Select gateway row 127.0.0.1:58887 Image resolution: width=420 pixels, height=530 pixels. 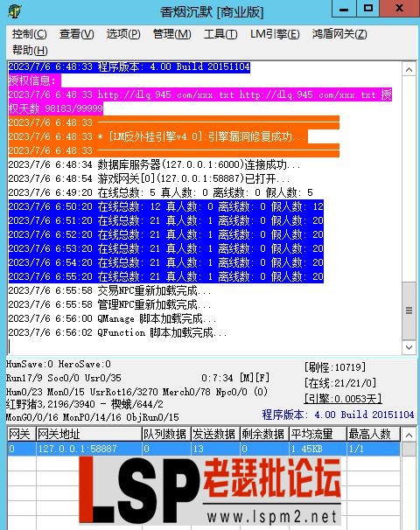click(204, 449)
